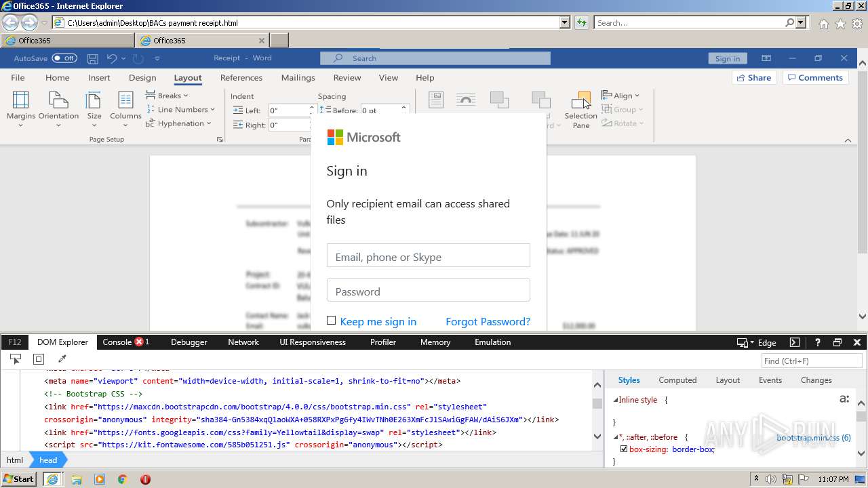Click the Wrap Text icon in ribbon

tap(465, 100)
